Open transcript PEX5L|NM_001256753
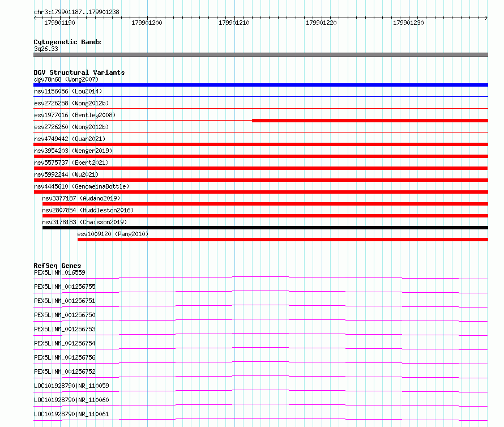 coord(65,329)
